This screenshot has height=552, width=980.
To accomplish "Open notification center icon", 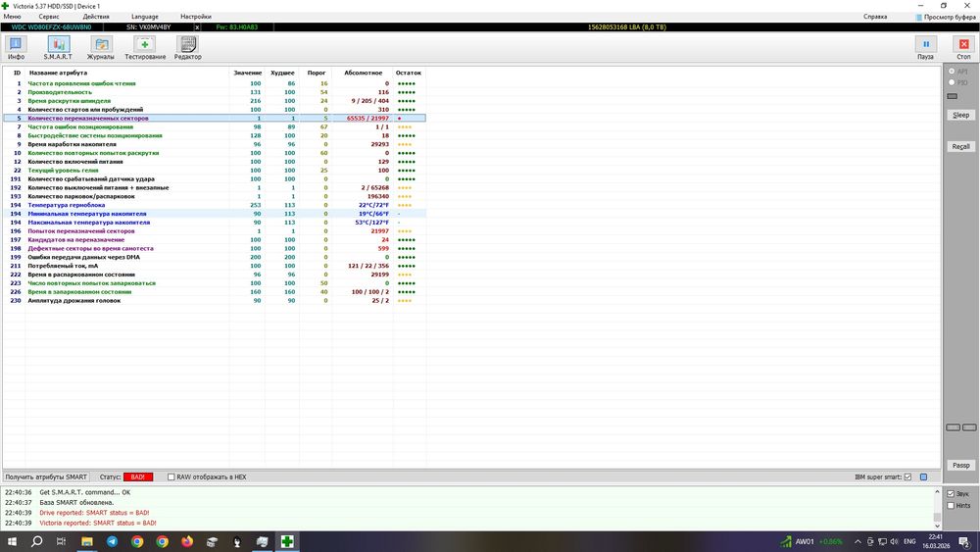I will (965, 541).
